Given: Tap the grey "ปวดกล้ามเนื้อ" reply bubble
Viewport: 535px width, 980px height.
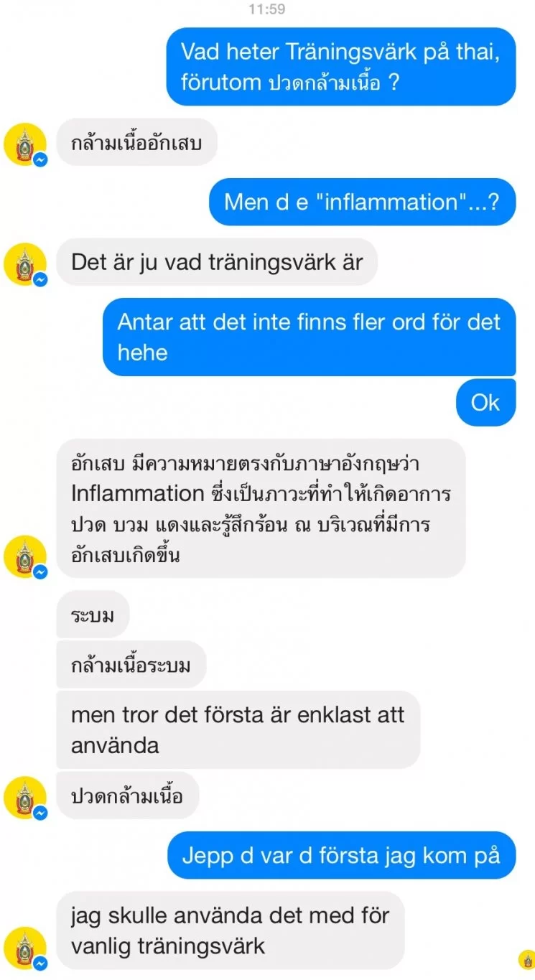Looking at the screenshot, I should (x=127, y=795).
